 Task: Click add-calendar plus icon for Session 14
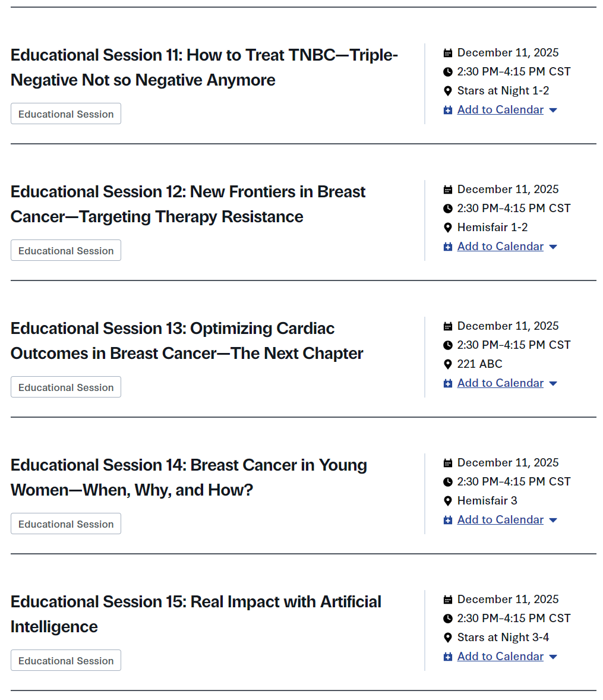click(x=448, y=520)
